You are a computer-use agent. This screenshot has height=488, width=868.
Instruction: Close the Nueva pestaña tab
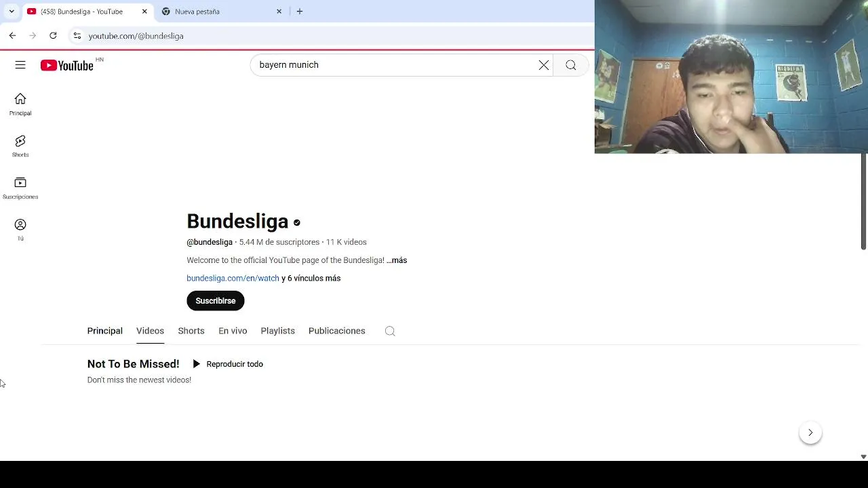279,12
